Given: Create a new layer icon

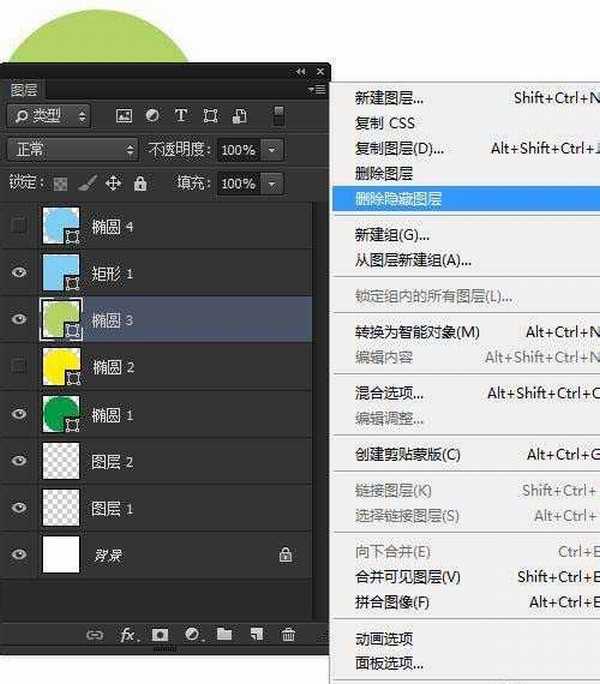Looking at the screenshot, I should coord(257,634).
